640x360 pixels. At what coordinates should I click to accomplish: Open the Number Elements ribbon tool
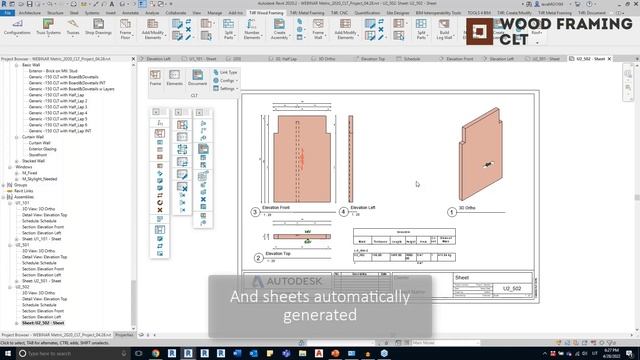click(x=252, y=29)
